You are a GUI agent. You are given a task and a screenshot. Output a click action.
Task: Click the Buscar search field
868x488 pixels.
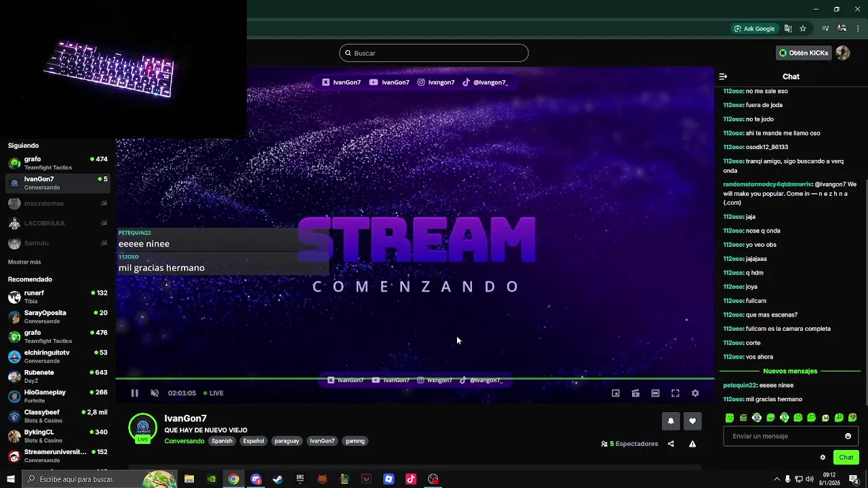tap(434, 53)
